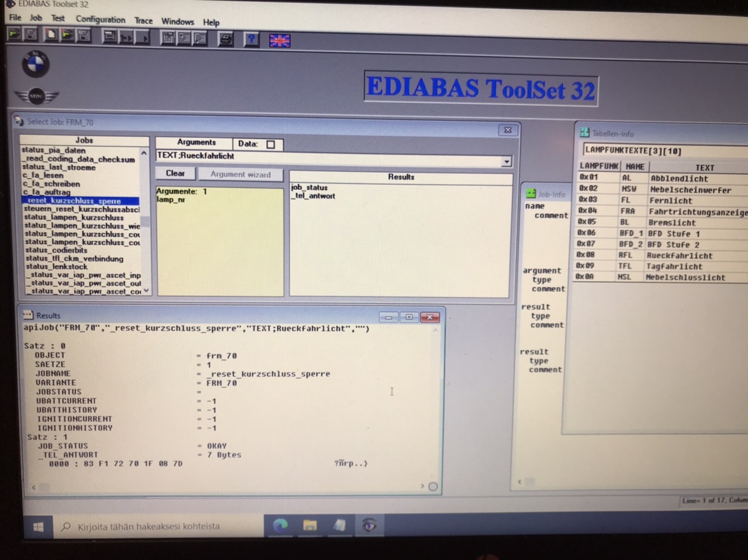Toggle the Data checkbox
Screen dimensions: 748x560
pyautogui.click(x=271, y=144)
